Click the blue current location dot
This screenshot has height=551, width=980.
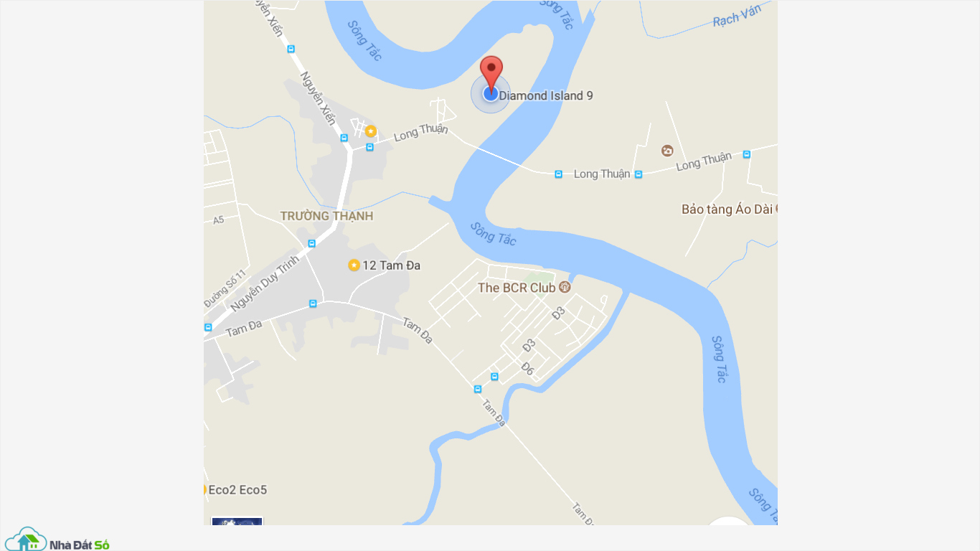(491, 93)
